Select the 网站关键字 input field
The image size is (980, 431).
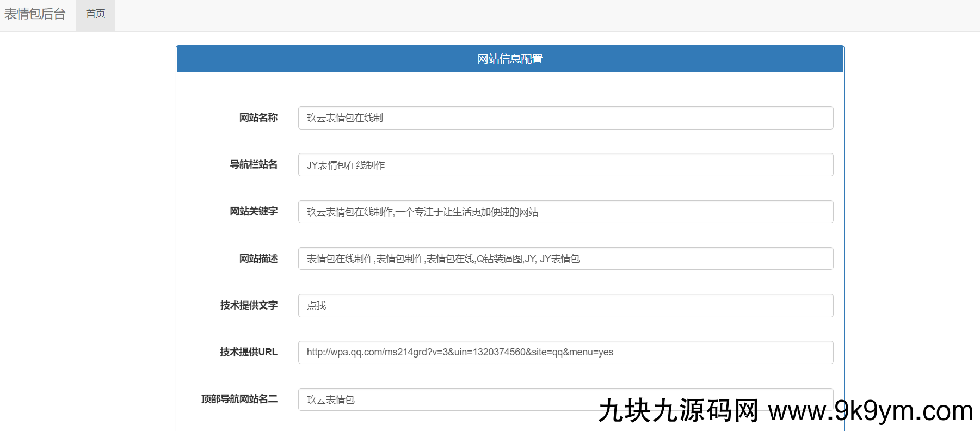click(x=565, y=212)
